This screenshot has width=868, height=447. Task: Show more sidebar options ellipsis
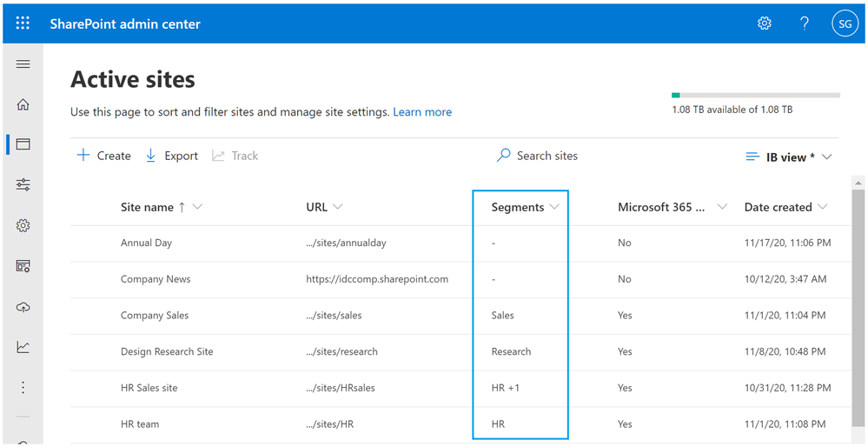click(x=23, y=387)
